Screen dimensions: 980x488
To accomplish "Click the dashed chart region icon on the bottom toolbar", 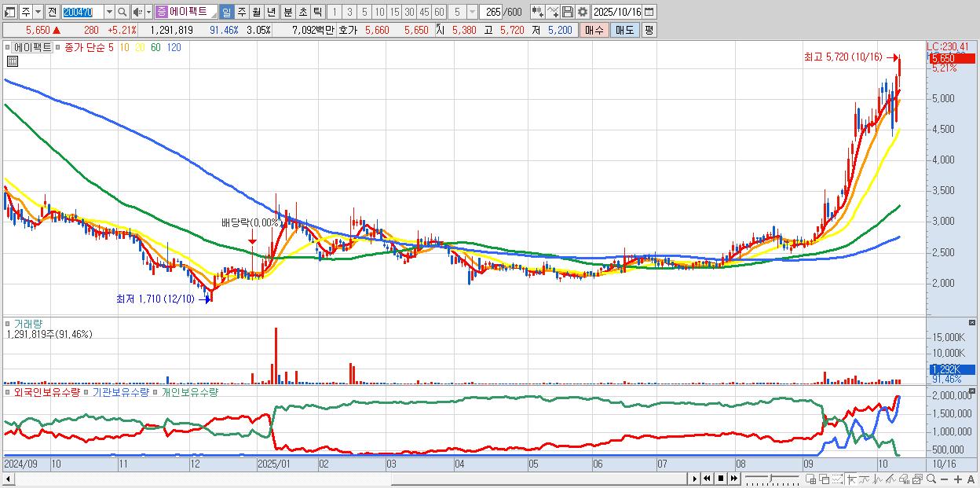I will point(837,479).
